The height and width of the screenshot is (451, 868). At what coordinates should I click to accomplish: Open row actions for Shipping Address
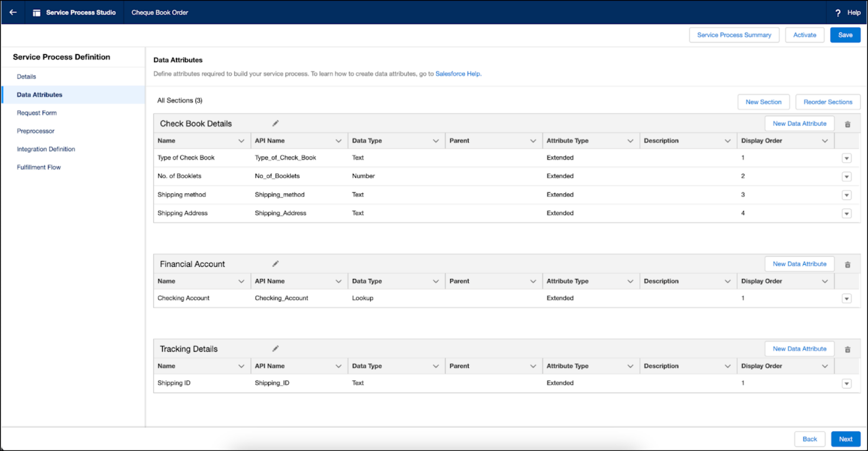846,214
